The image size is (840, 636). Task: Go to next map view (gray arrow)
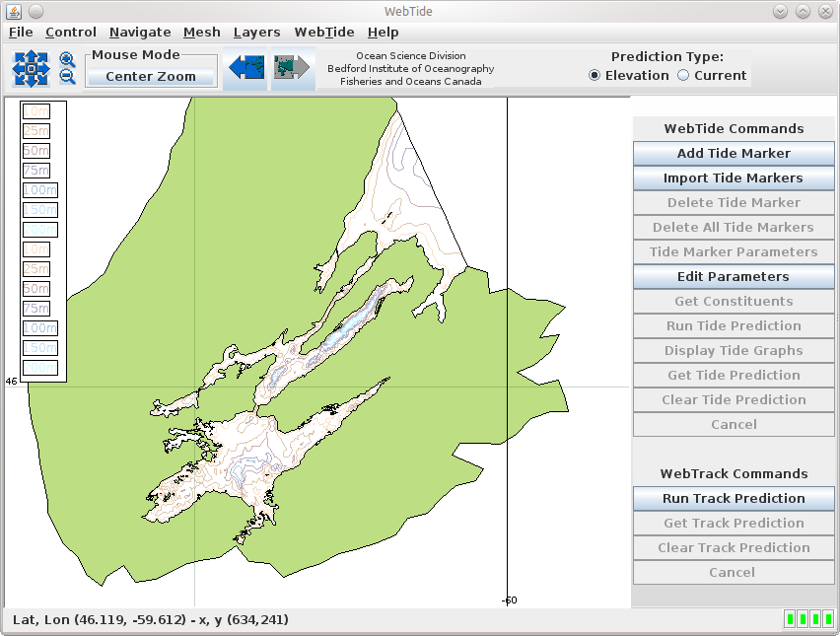(293, 68)
